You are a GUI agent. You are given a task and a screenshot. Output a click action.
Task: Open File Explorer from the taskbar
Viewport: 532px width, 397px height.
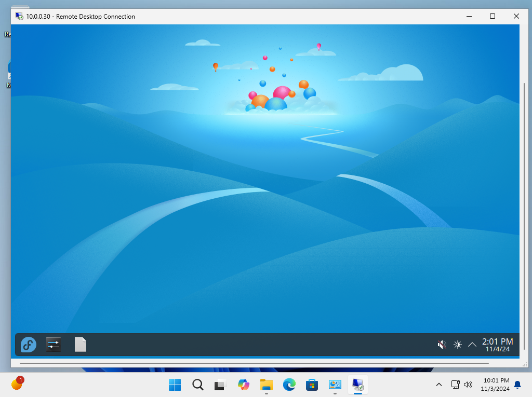pyautogui.click(x=267, y=385)
